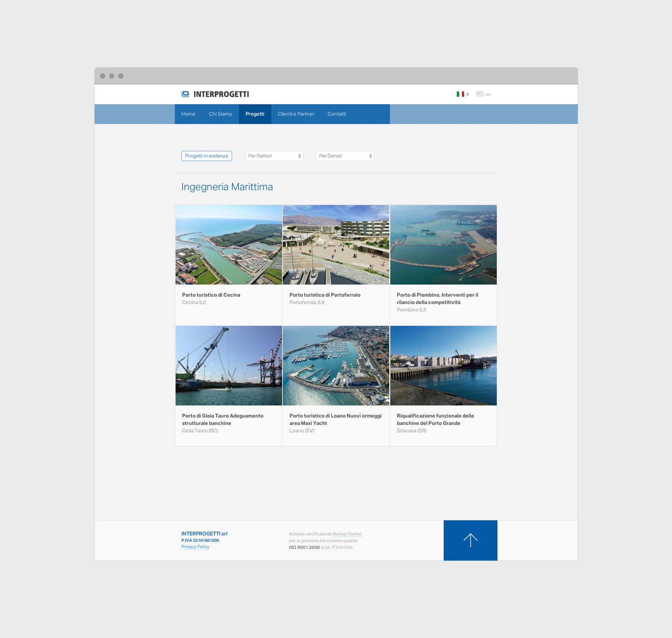Go to Clienti e Partner page
672x638 pixels.
click(x=296, y=114)
